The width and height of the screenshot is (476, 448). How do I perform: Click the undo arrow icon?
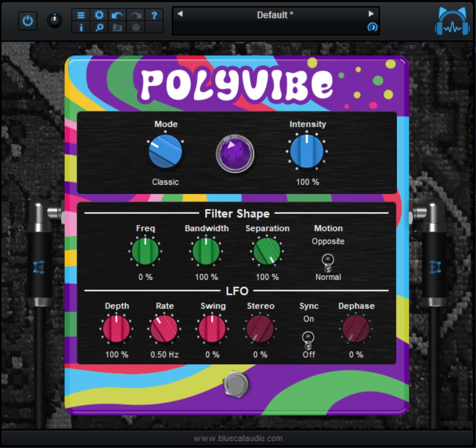click(117, 15)
